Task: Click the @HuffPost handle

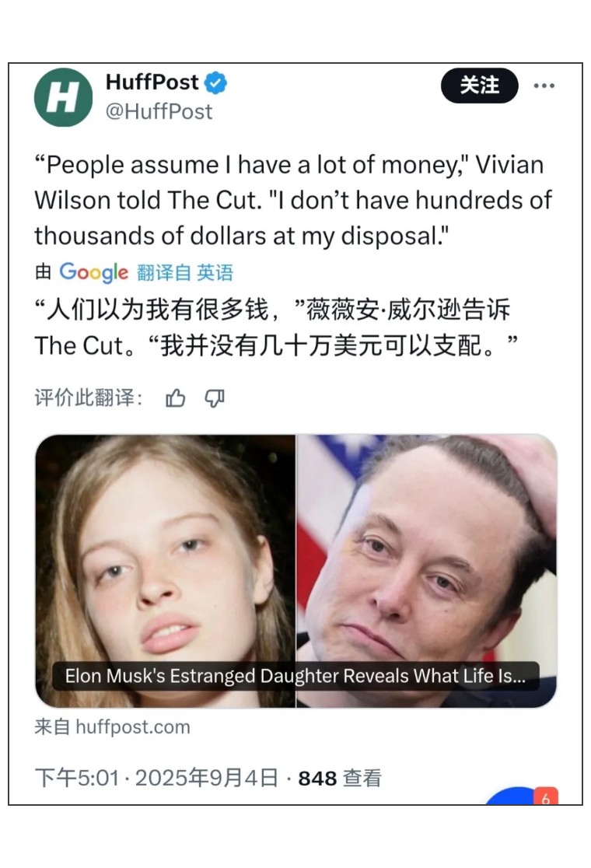Action: click(159, 112)
